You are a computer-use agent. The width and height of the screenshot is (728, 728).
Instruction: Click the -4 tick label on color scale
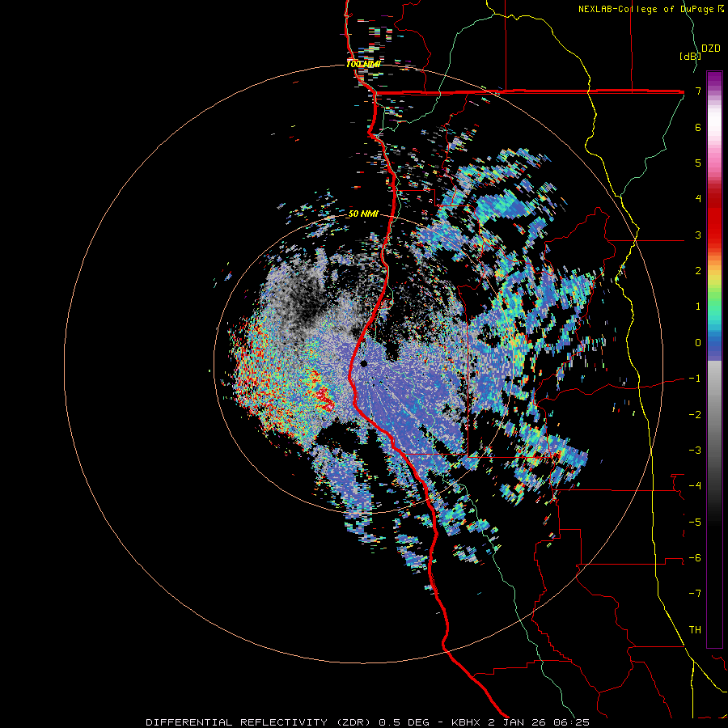click(695, 486)
